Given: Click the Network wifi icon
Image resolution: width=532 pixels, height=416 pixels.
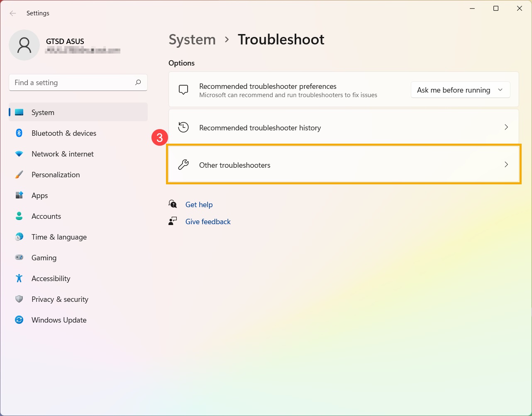Looking at the screenshot, I should click(x=19, y=154).
